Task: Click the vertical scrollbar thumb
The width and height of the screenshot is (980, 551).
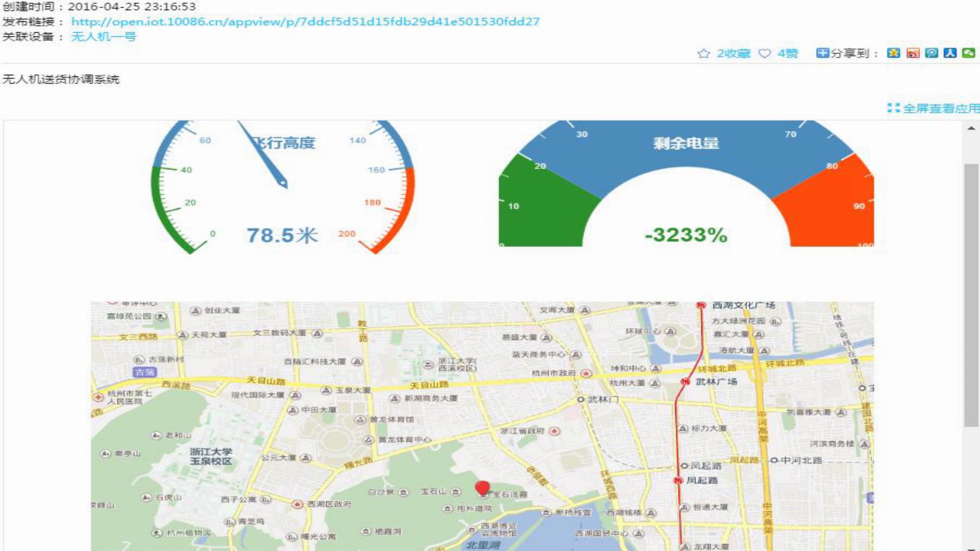Action: tap(971, 294)
